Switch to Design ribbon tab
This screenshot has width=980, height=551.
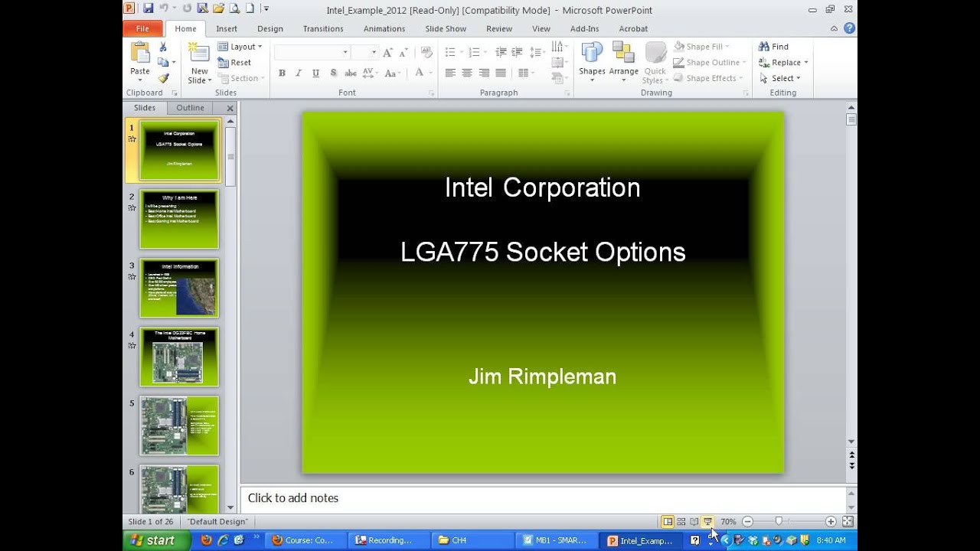[x=269, y=28]
